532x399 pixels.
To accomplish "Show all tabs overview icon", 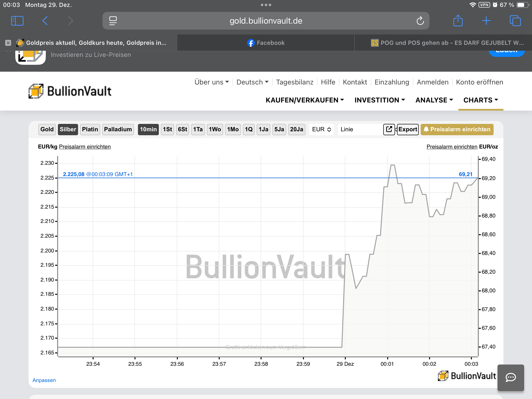I will (x=515, y=21).
